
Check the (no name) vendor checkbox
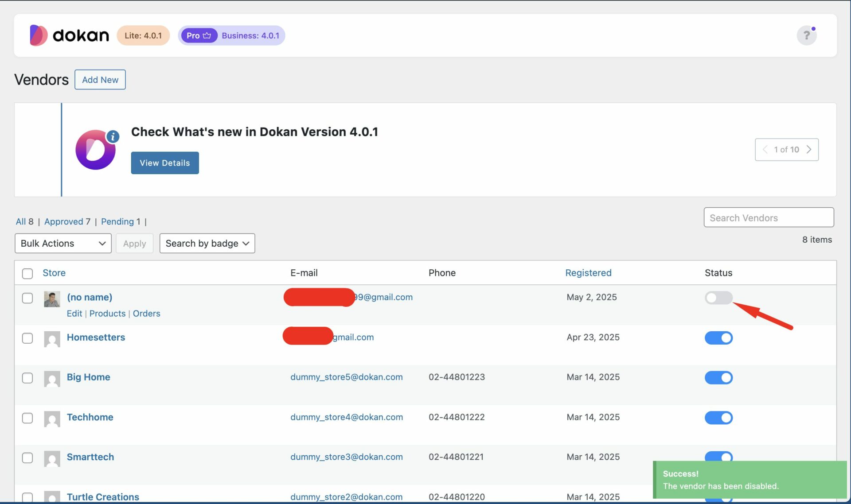27,298
